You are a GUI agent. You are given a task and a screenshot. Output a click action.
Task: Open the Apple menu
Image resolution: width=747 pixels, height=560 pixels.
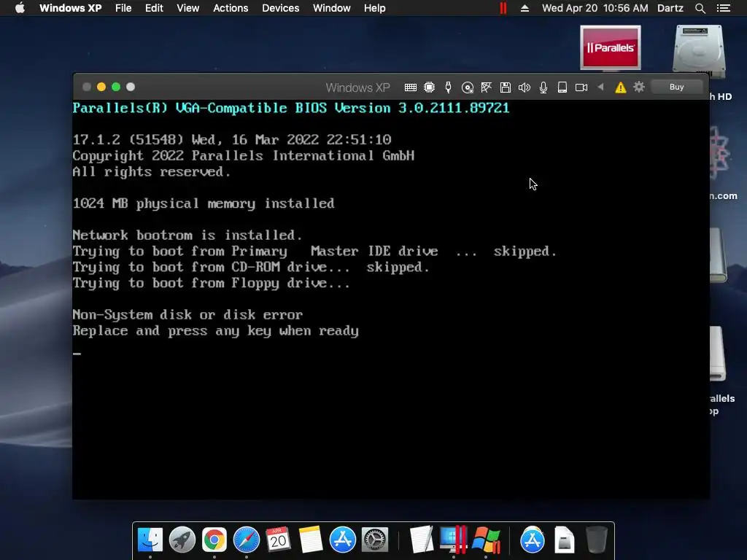20,8
